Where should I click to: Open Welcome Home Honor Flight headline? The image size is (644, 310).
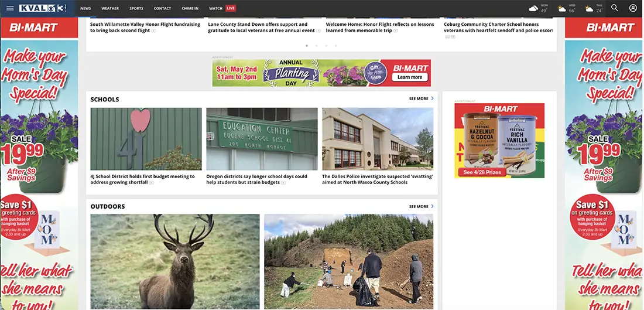(x=380, y=27)
